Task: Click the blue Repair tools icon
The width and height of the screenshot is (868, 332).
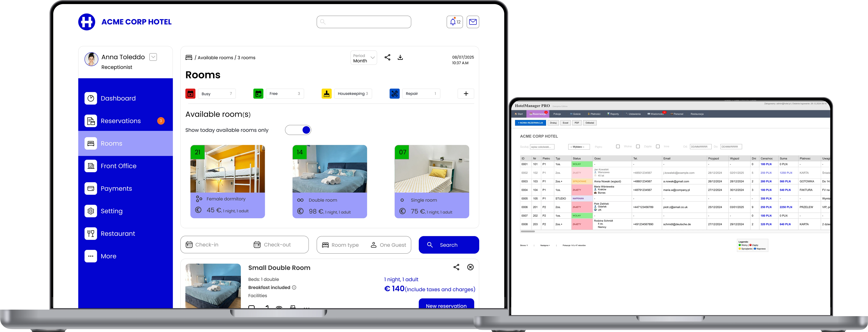Action: tap(395, 94)
